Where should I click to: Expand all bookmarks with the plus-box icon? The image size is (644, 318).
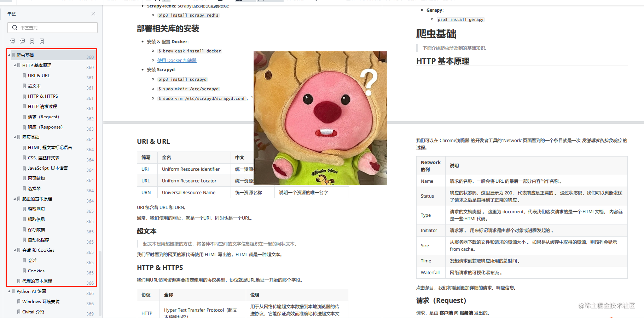(x=12, y=41)
